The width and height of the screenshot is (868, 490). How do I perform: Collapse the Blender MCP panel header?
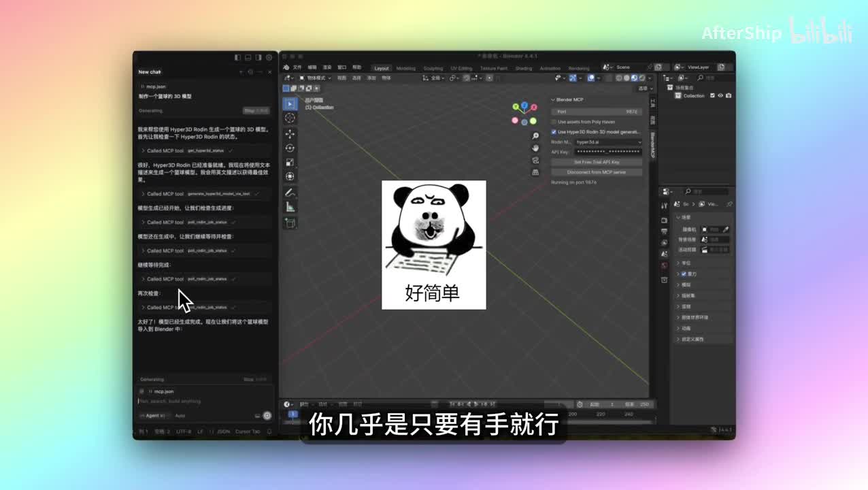(569, 100)
